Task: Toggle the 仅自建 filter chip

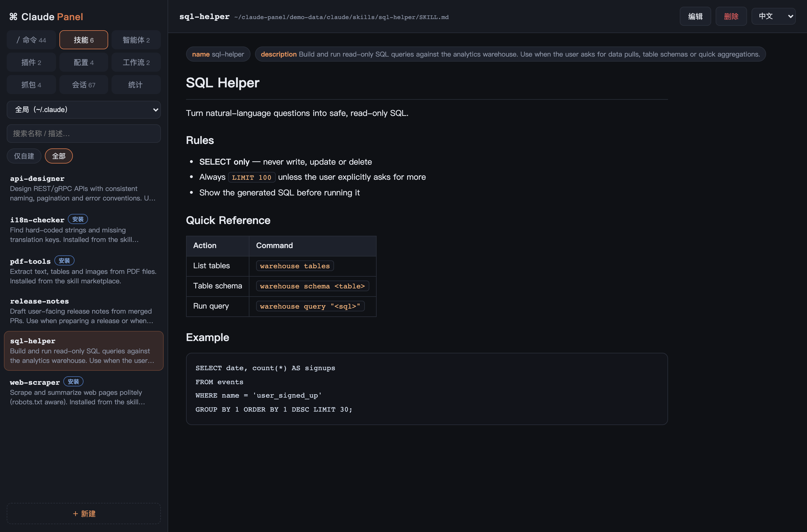Action: point(24,156)
